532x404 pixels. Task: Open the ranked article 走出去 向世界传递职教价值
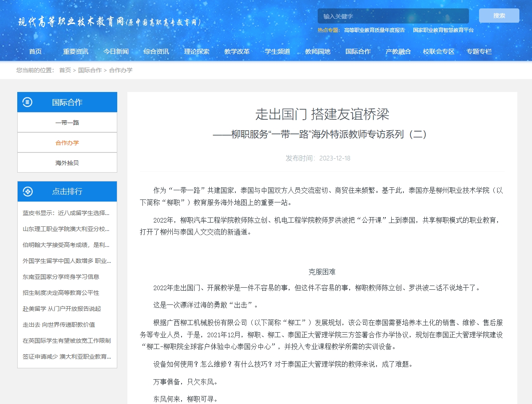click(x=59, y=325)
